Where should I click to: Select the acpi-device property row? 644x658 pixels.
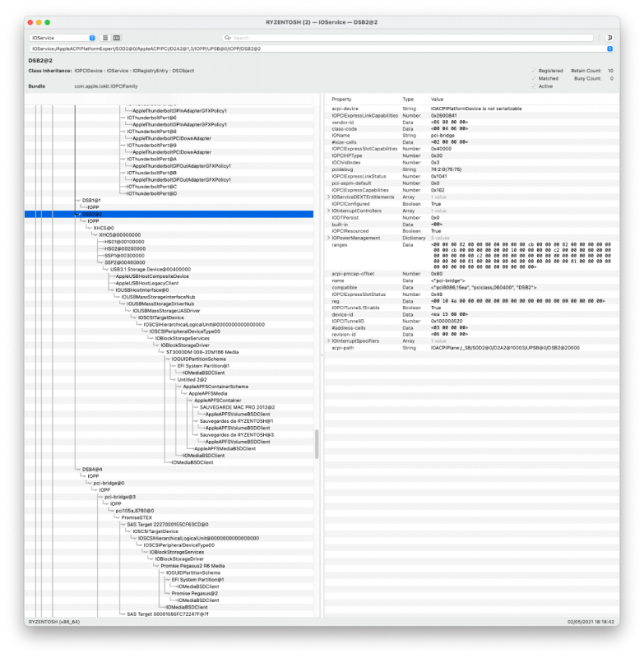[x=471, y=109]
